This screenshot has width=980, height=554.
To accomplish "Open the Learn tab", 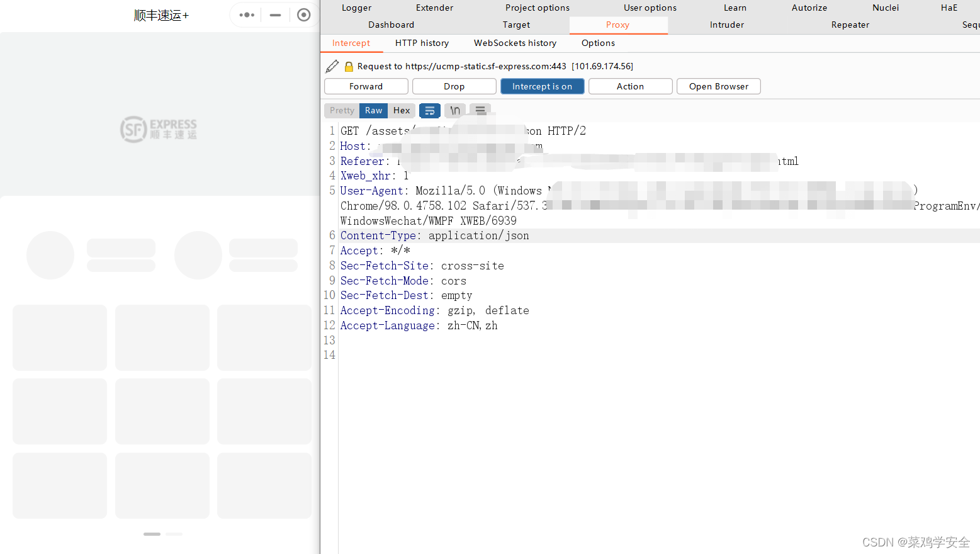I will [735, 8].
